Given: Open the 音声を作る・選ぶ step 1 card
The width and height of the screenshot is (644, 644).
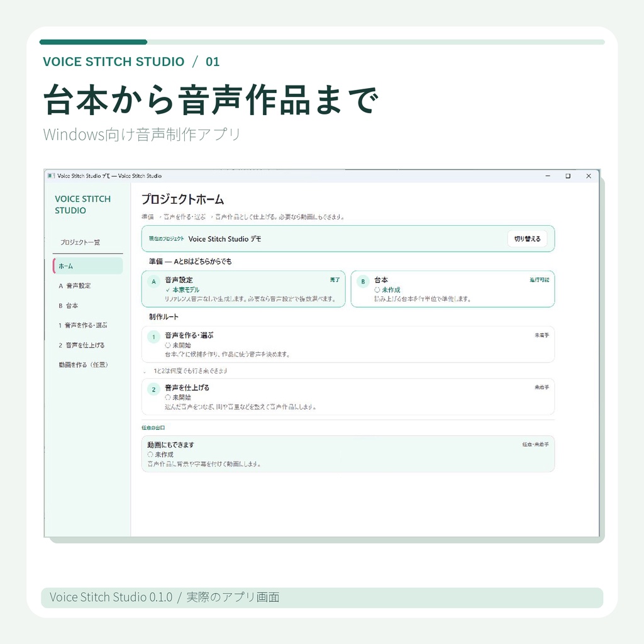Looking at the screenshot, I should [x=348, y=344].
